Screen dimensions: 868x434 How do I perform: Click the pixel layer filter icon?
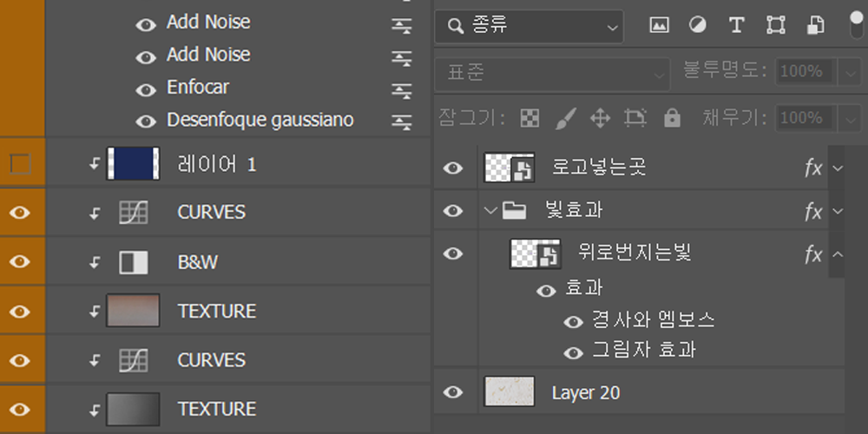click(659, 25)
